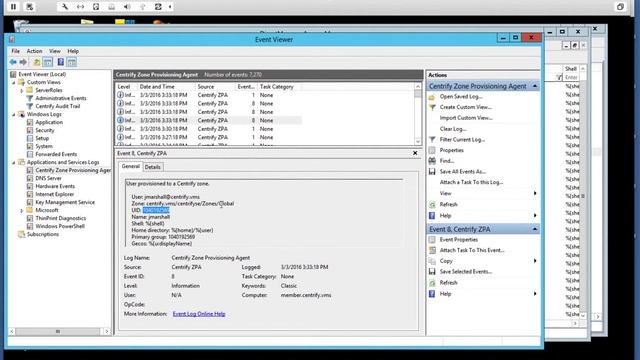This screenshot has width=640, height=360.
Task: Choose Save Selected Events action
Action: point(466,271)
